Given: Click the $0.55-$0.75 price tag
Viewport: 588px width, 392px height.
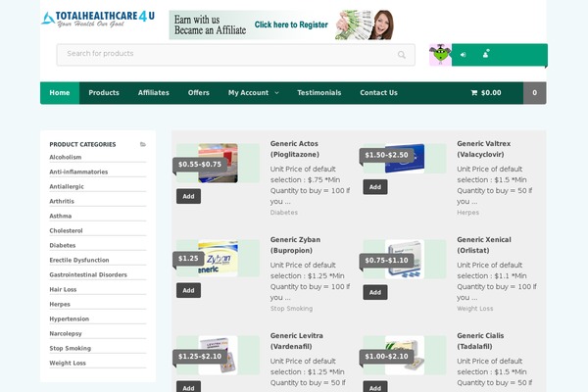Looking at the screenshot, I should click(200, 165).
